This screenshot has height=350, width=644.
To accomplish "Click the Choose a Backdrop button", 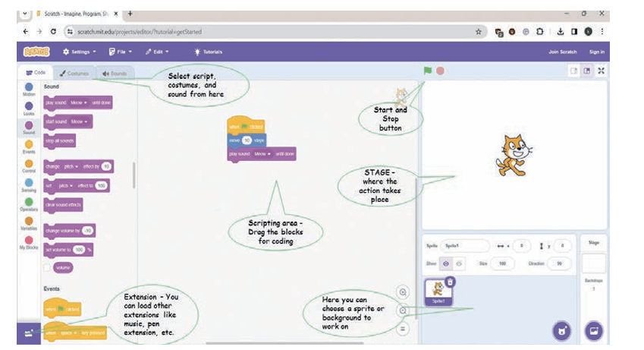I will point(593,331).
